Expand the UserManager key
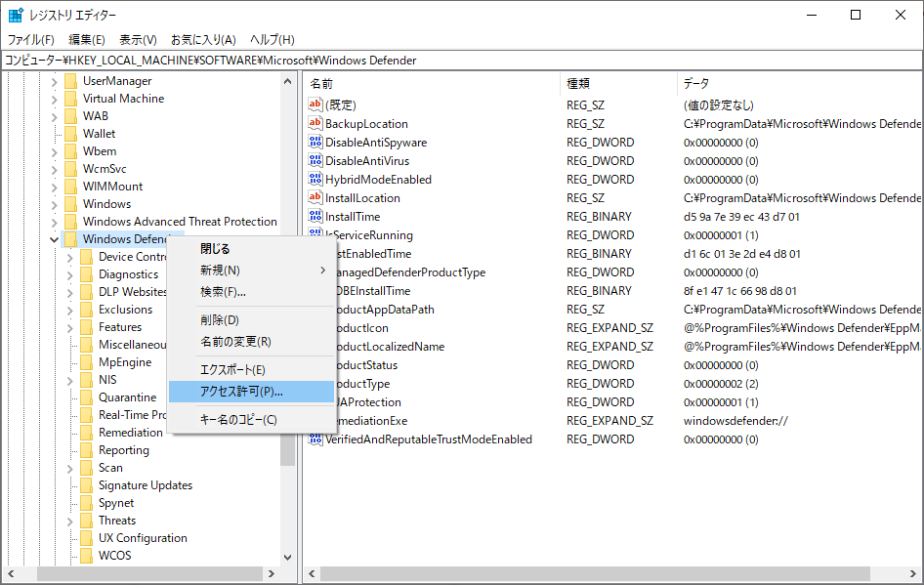 tap(55, 81)
